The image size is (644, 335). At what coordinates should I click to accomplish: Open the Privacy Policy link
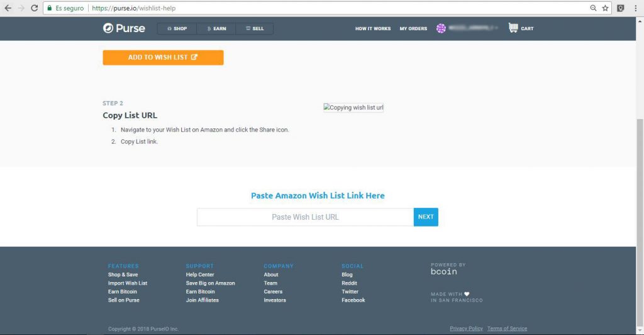466,329
